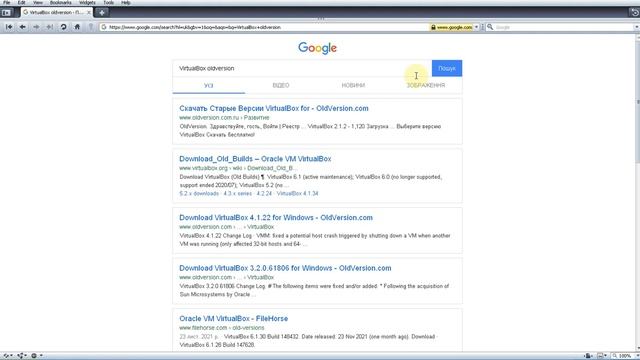Open the Help menu

tap(126, 2)
